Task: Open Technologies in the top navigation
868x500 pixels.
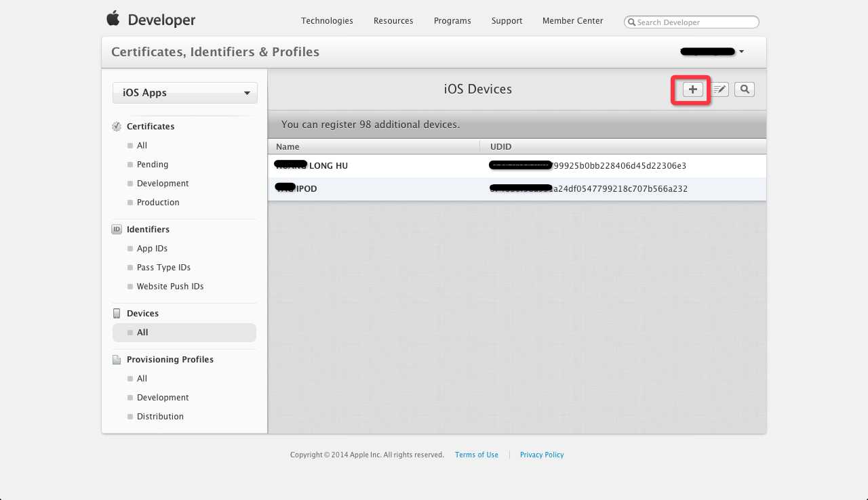Action: pyautogui.click(x=327, y=21)
